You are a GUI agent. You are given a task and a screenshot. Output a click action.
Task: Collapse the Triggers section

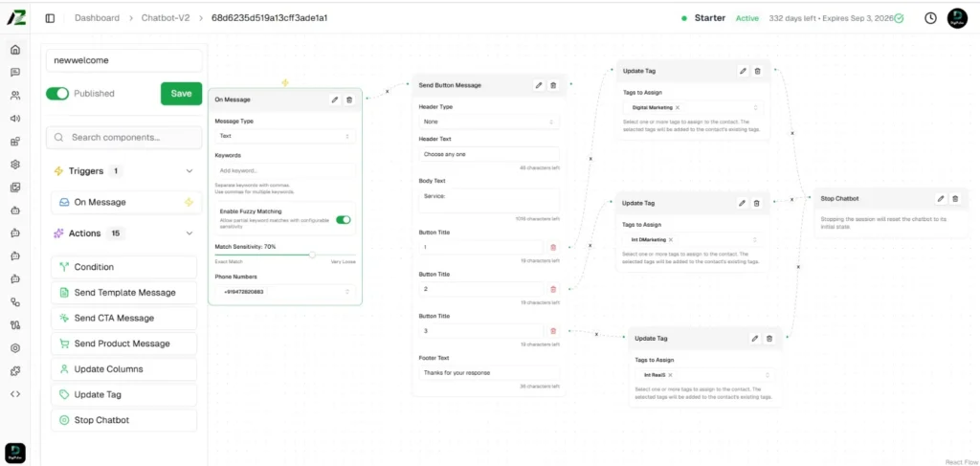pyautogui.click(x=189, y=171)
